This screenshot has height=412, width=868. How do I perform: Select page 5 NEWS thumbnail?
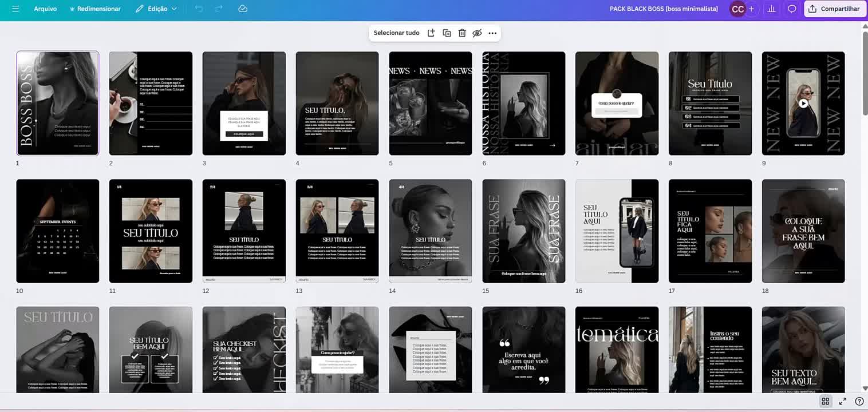point(431,103)
